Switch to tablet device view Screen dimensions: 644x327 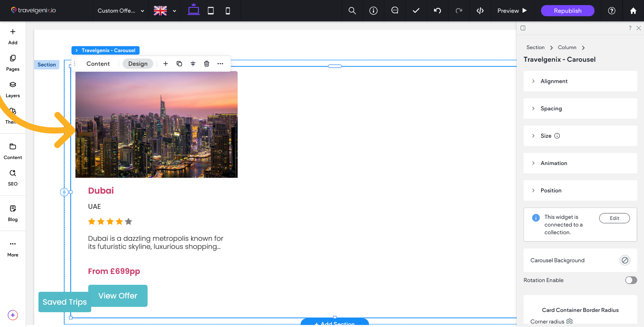coord(211,11)
